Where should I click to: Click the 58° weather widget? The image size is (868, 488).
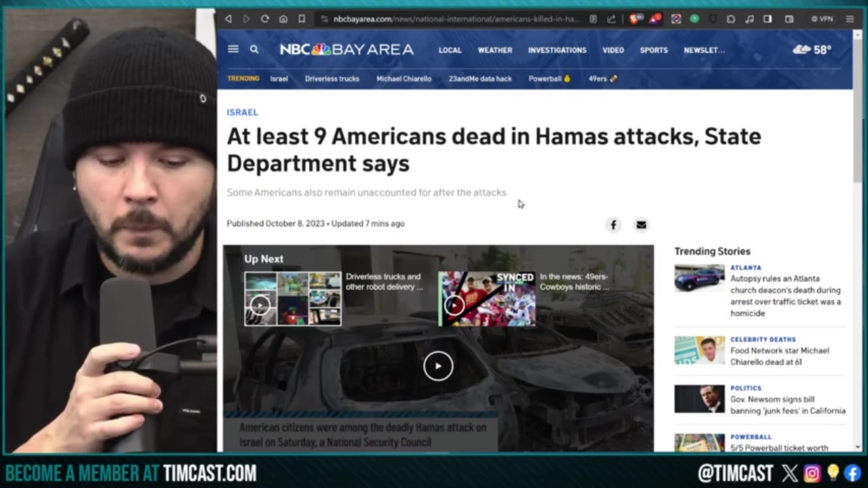[812, 49]
